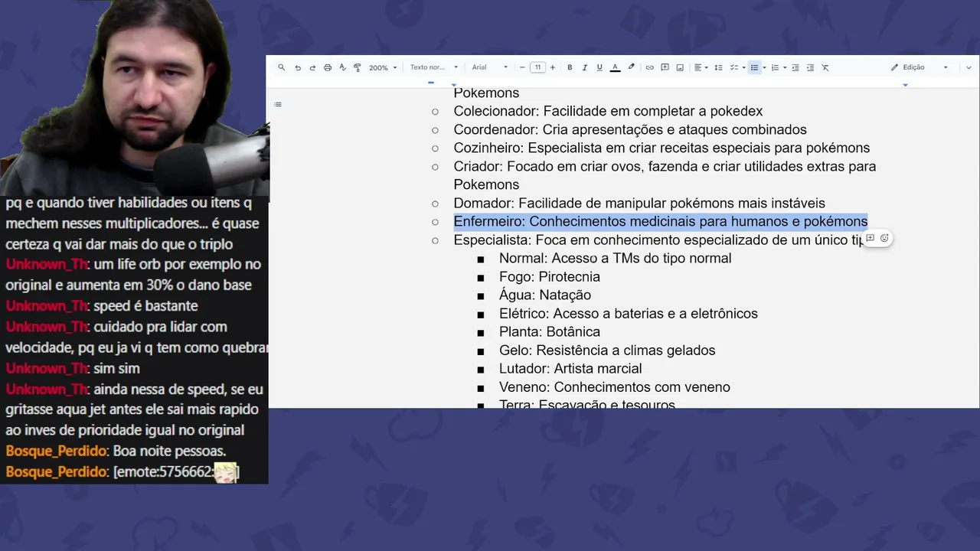Toggle underline formatting
This screenshot has width=980, height=551.
pyautogui.click(x=599, y=67)
